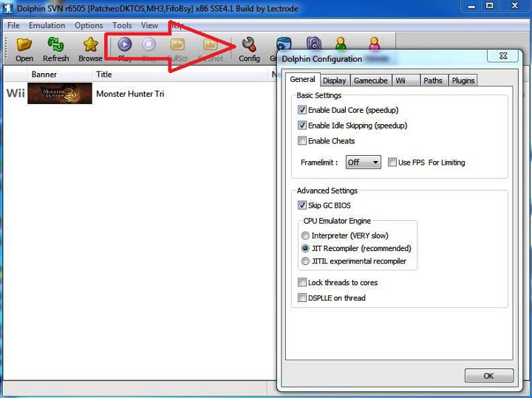The image size is (532, 398).
Task: Switch to the General tab
Action: 302,79
